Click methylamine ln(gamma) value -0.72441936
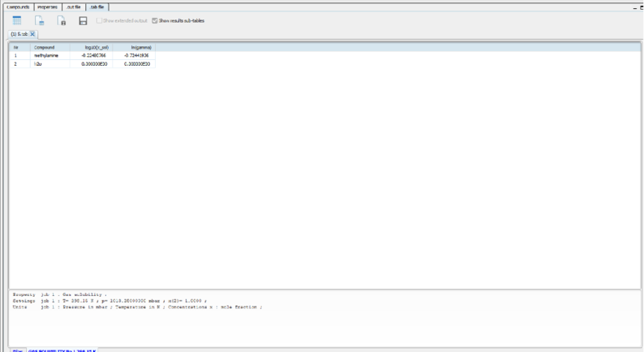644x352 pixels. (x=134, y=55)
